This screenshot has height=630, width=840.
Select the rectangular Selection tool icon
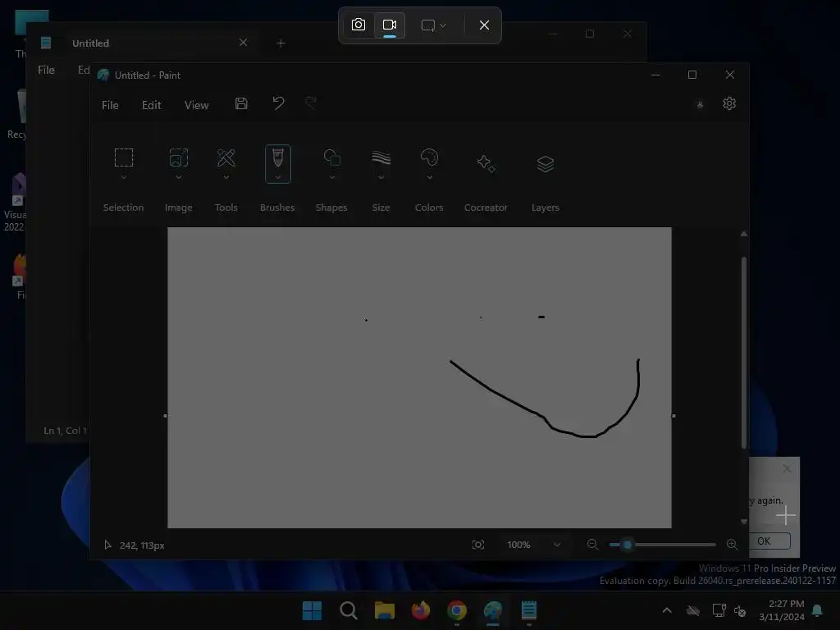(124, 157)
